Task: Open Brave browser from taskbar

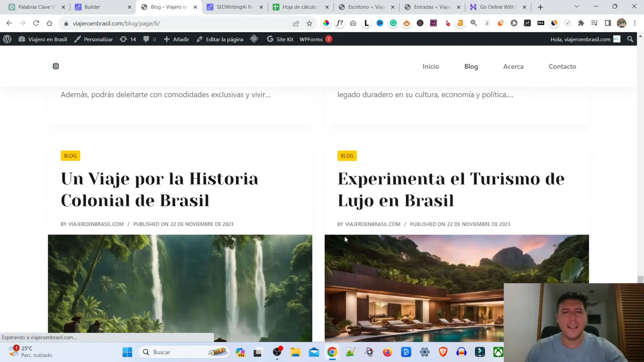Action: [443, 352]
